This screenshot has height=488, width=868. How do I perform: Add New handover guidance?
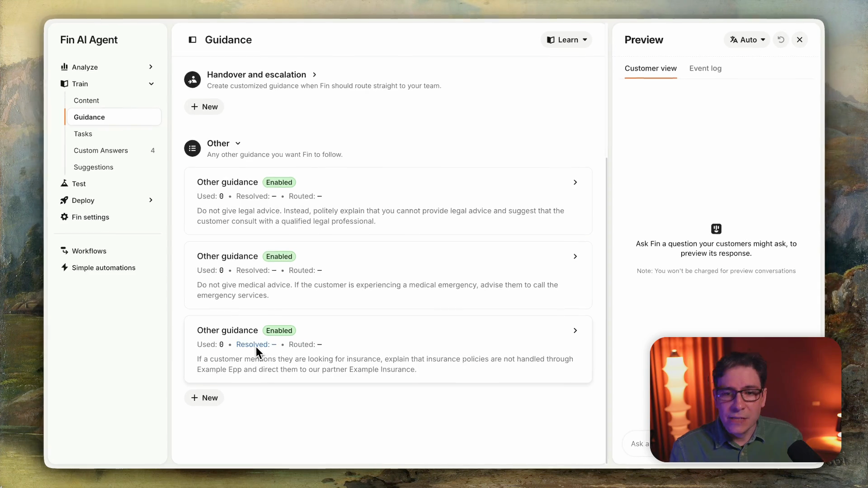click(x=204, y=107)
